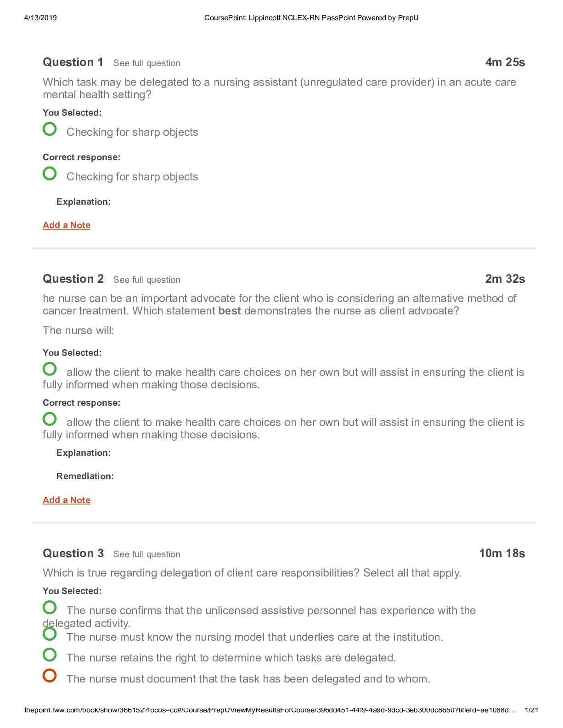The height and width of the screenshot is (728, 563).
Task: Click the 4m 25s time for Question 1
Action: pos(505,62)
